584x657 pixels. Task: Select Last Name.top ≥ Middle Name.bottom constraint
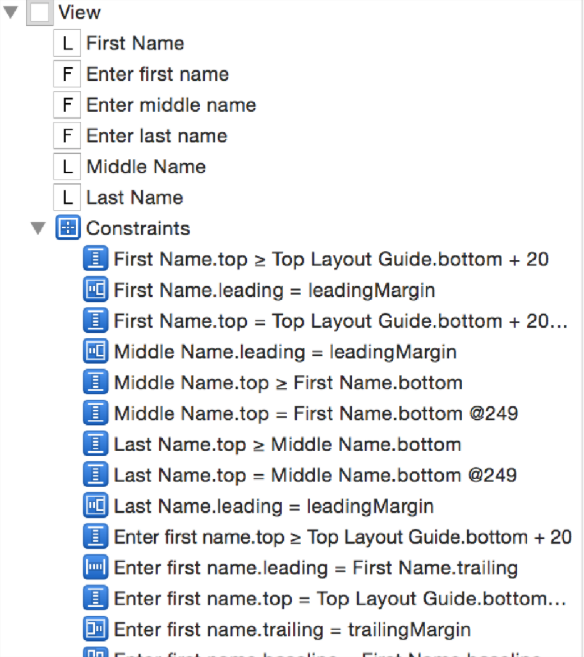[x=287, y=445]
